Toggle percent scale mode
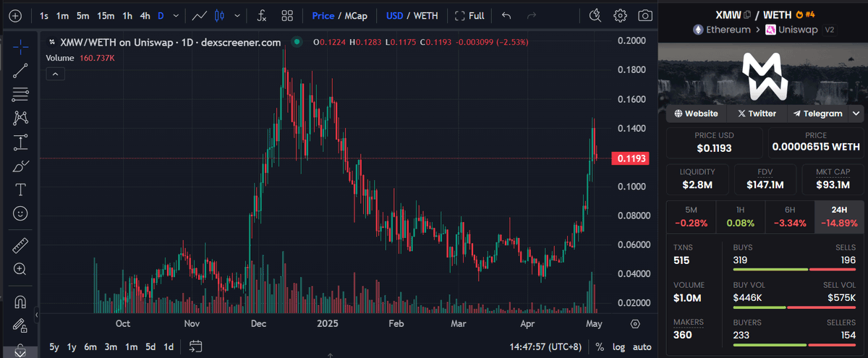The image size is (868, 358). point(600,346)
